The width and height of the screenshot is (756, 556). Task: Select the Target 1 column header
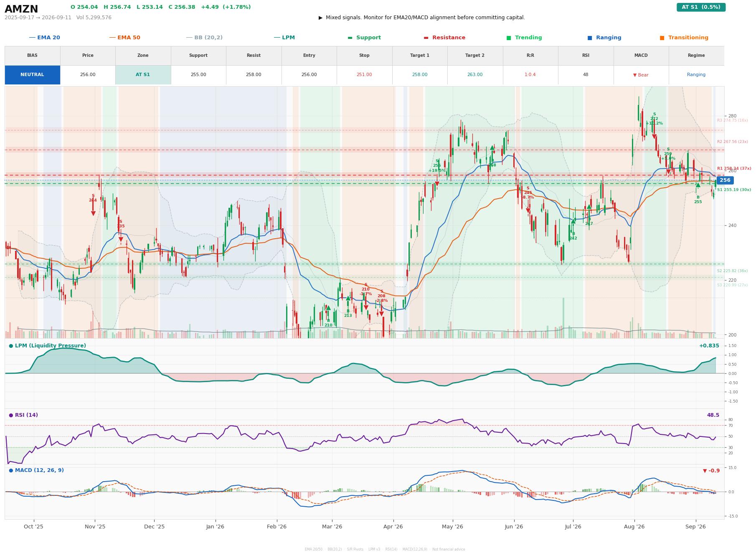[420, 56]
